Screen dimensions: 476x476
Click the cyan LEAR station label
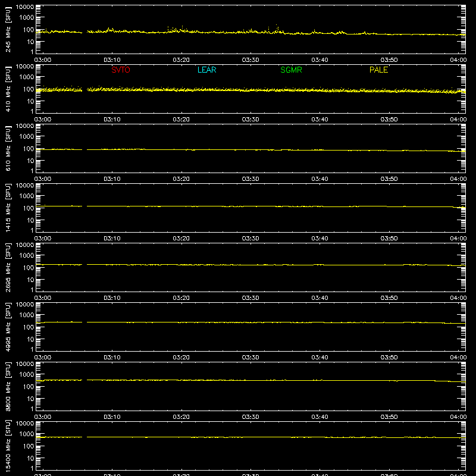click(206, 70)
